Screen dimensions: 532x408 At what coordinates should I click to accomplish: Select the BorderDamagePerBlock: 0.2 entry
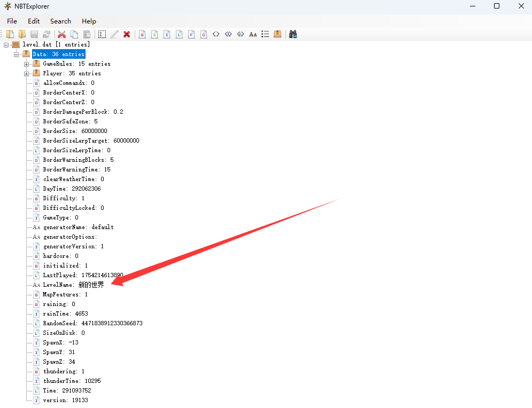[x=83, y=112]
